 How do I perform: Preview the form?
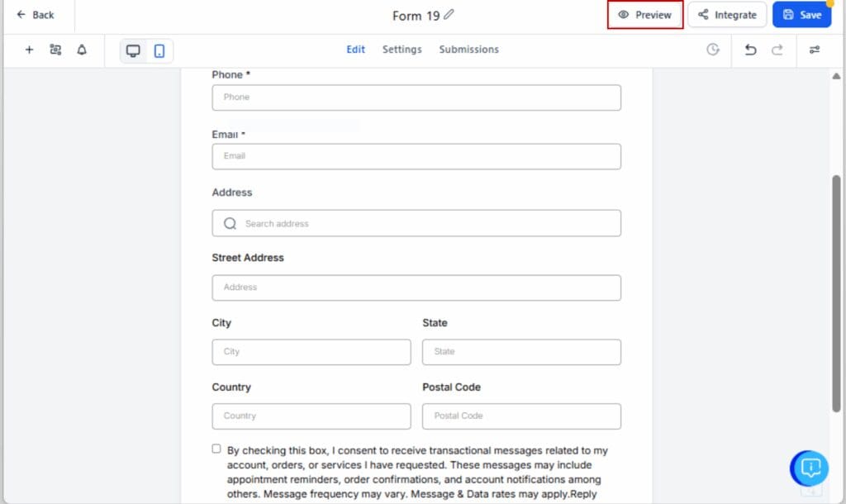[644, 14]
